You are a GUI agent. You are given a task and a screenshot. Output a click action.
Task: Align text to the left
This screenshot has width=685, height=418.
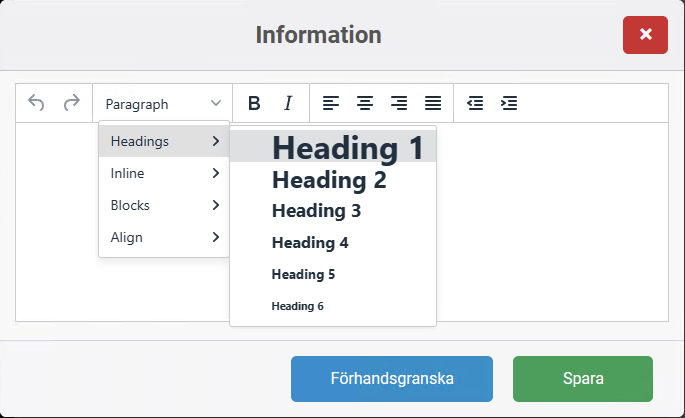(x=330, y=103)
